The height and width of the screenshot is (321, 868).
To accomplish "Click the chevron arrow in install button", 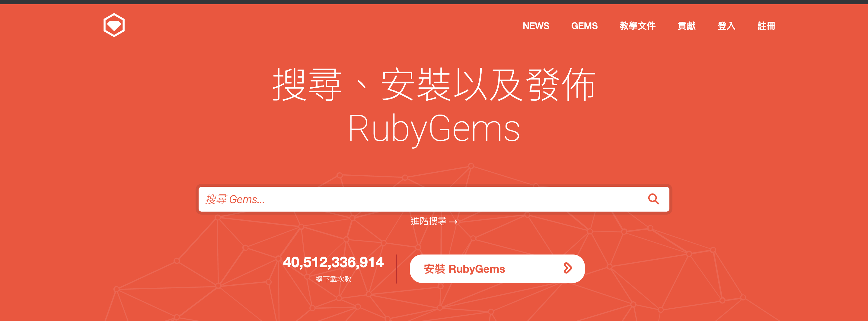I will [568, 268].
